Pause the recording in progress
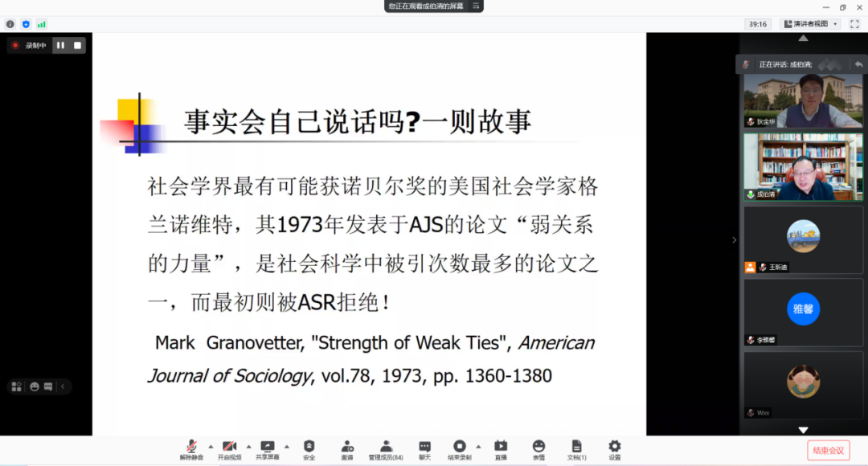 [x=60, y=46]
